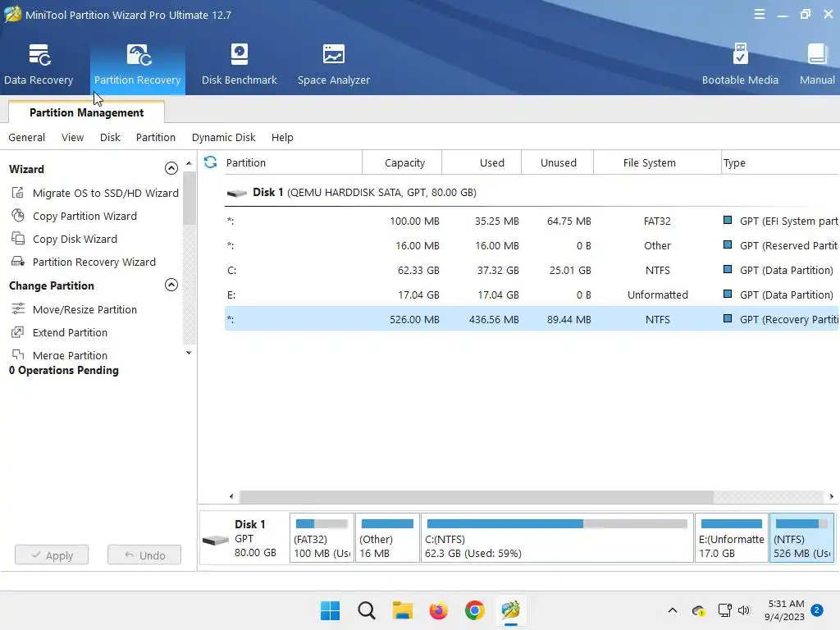Open File Explorer from the taskbar

[x=402, y=610]
